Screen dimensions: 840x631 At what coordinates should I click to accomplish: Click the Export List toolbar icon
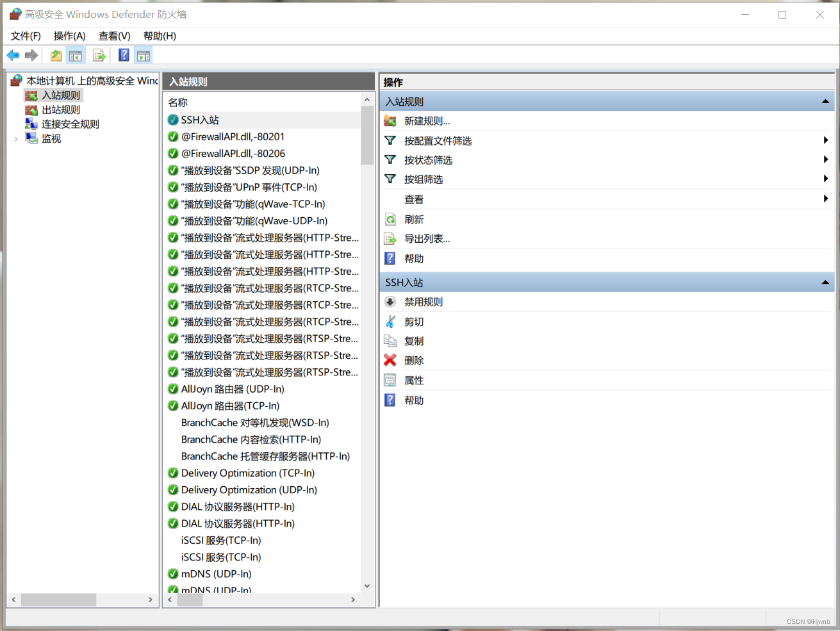99,56
